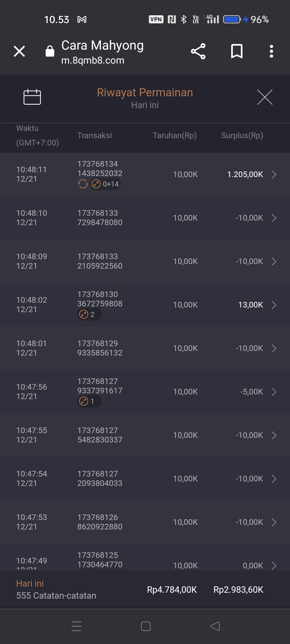This screenshot has width=290, height=644.
Task: Open the 10:47:53 transaction row
Action: point(145,522)
